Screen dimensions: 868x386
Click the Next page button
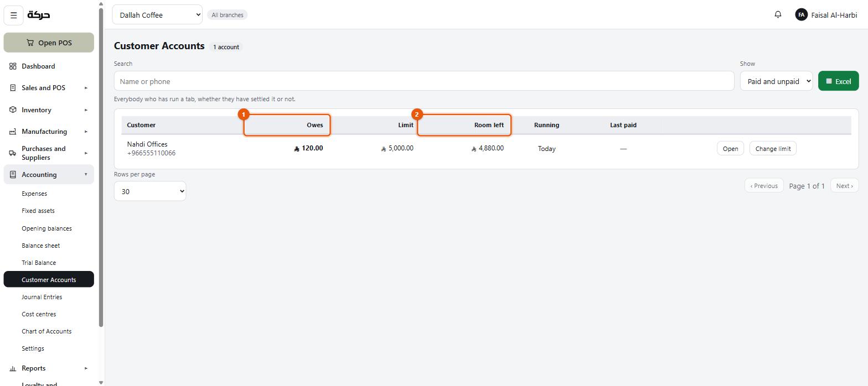[x=845, y=186]
